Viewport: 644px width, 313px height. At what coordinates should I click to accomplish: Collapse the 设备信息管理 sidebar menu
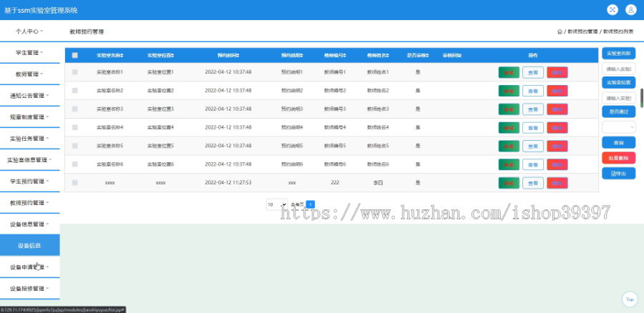pyautogui.click(x=29, y=224)
